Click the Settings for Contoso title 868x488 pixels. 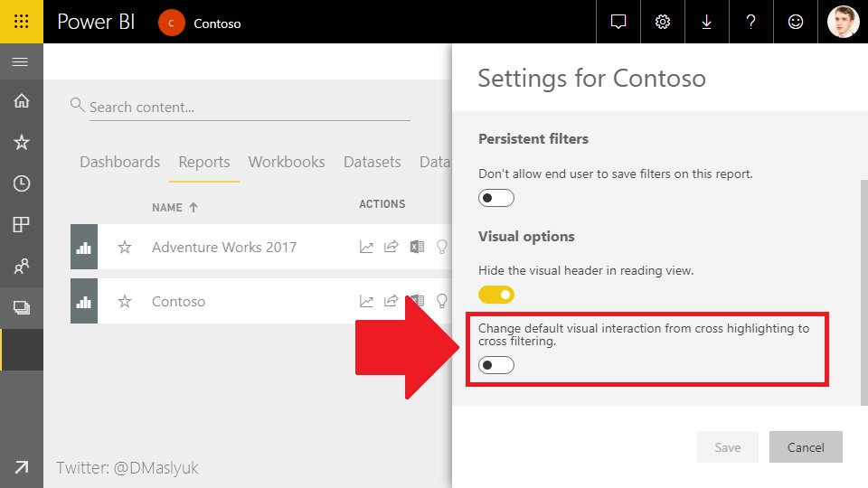point(591,78)
